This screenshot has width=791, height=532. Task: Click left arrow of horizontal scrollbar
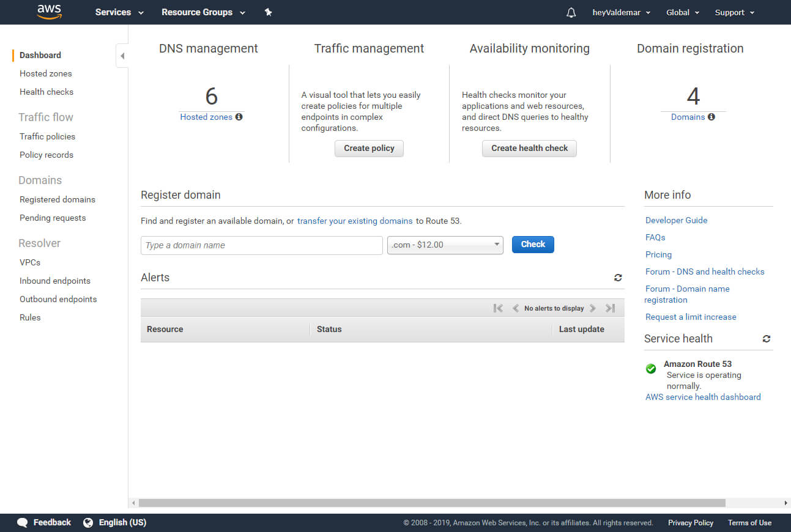(133, 503)
